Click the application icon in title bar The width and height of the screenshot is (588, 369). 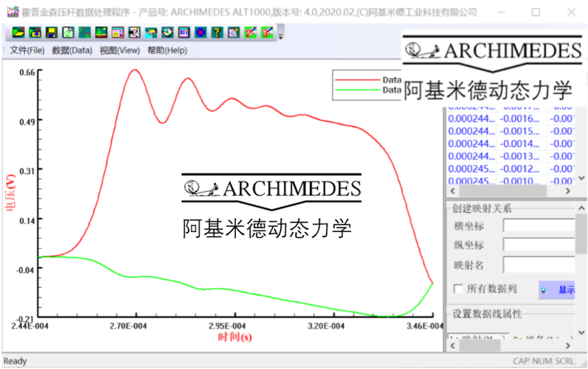13,12
